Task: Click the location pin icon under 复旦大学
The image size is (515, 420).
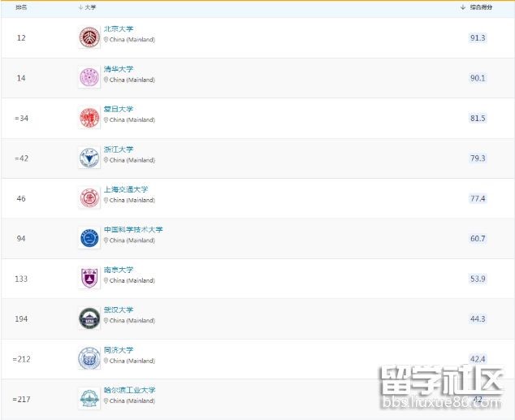Action: pyautogui.click(x=106, y=120)
